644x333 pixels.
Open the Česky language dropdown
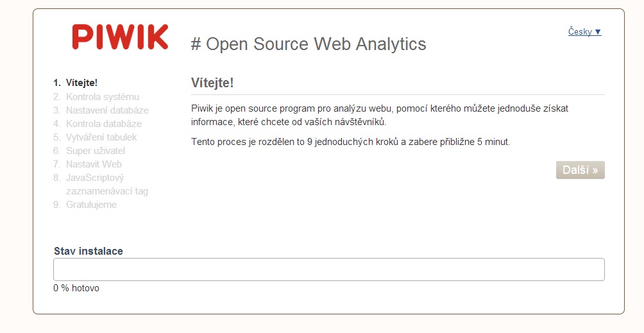point(584,31)
